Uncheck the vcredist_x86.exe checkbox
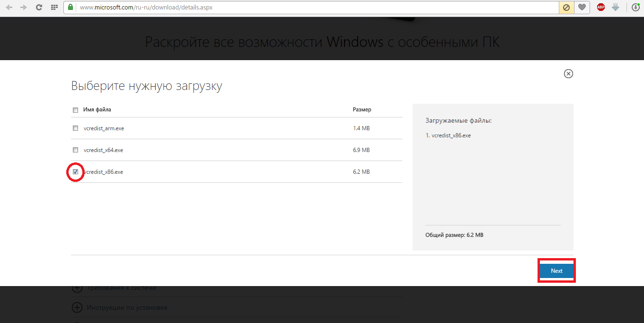 pyautogui.click(x=76, y=172)
